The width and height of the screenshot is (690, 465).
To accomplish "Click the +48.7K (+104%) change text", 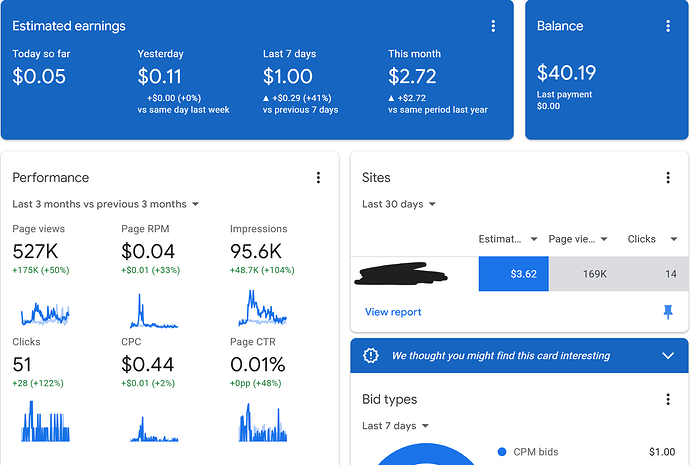I will [262, 270].
